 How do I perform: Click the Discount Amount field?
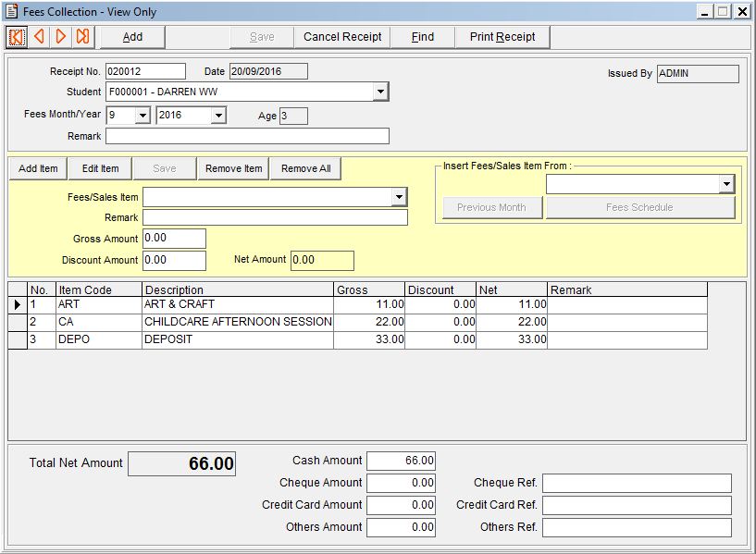click(174, 261)
